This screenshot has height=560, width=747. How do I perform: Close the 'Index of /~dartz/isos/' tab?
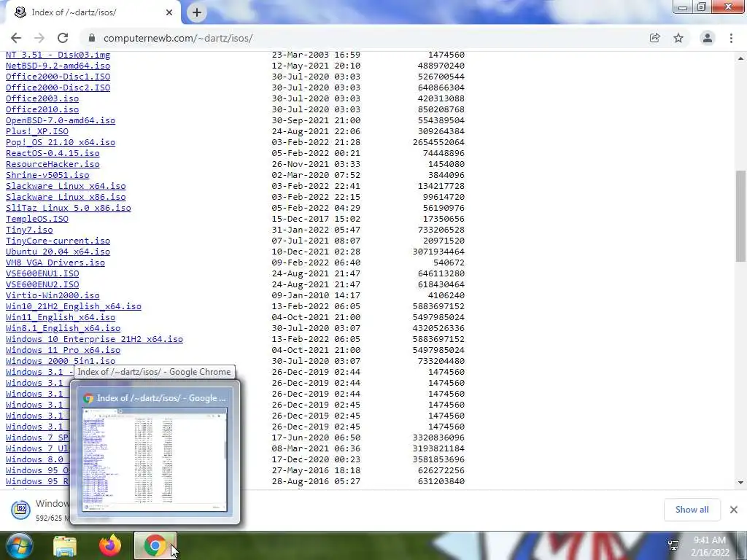click(169, 12)
